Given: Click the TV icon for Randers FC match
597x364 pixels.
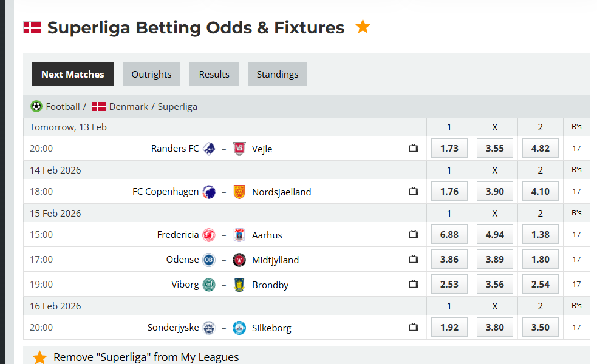Looking at the screenshot, I should [414, 148].
